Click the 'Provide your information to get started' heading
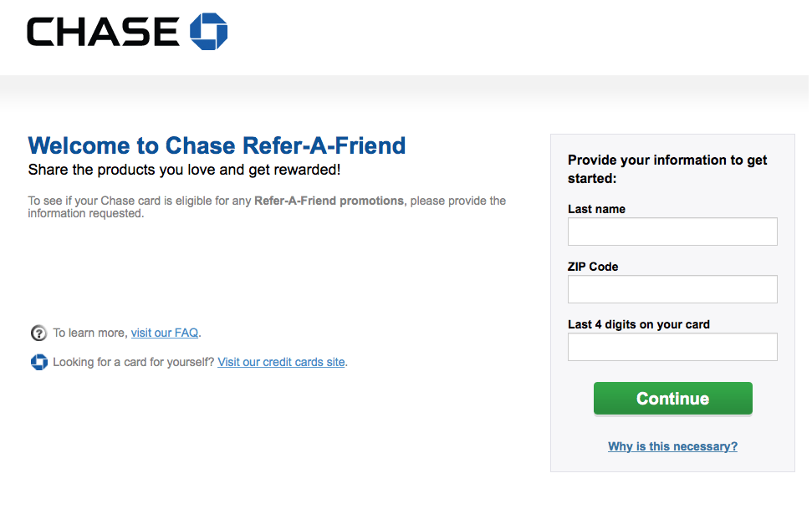 666,169
